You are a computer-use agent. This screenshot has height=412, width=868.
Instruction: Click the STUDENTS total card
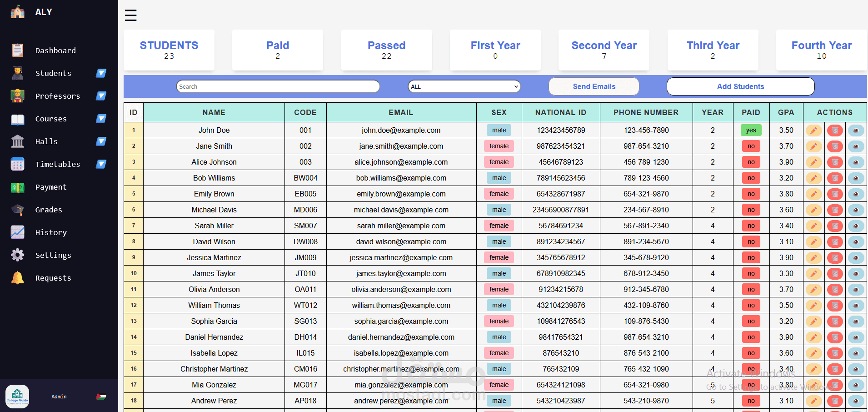coord(169,50)
